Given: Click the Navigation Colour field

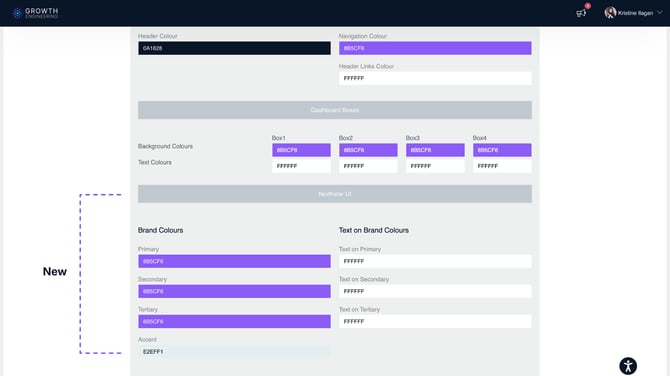Looking at the screenshot, I should (x=435, y=48).
